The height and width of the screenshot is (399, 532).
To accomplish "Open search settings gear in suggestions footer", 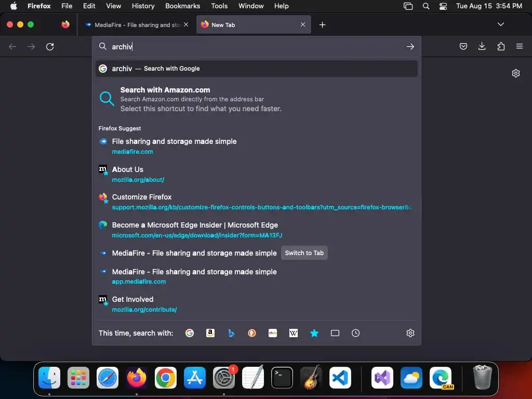I will (x=410, y=333).
